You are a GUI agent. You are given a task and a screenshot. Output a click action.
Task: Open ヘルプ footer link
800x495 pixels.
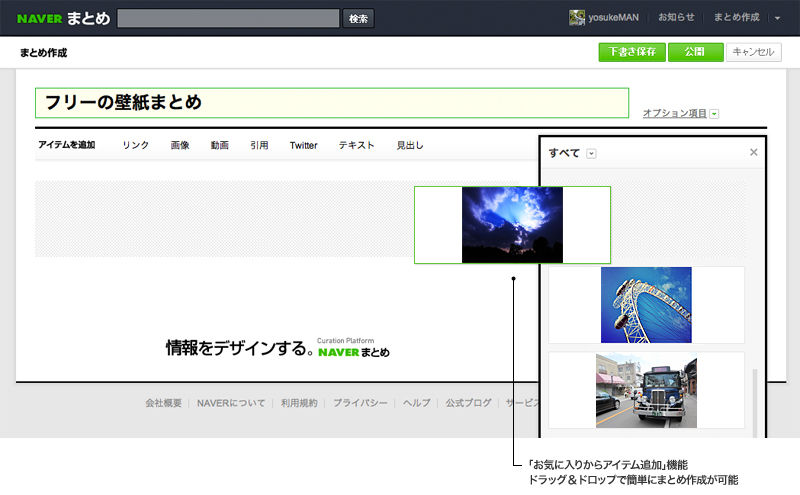pos(416,403)
